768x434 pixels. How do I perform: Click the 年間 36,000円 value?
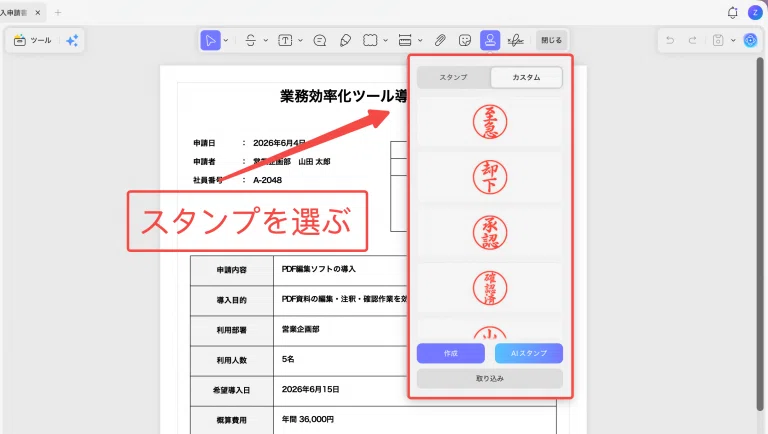point(308,419)
